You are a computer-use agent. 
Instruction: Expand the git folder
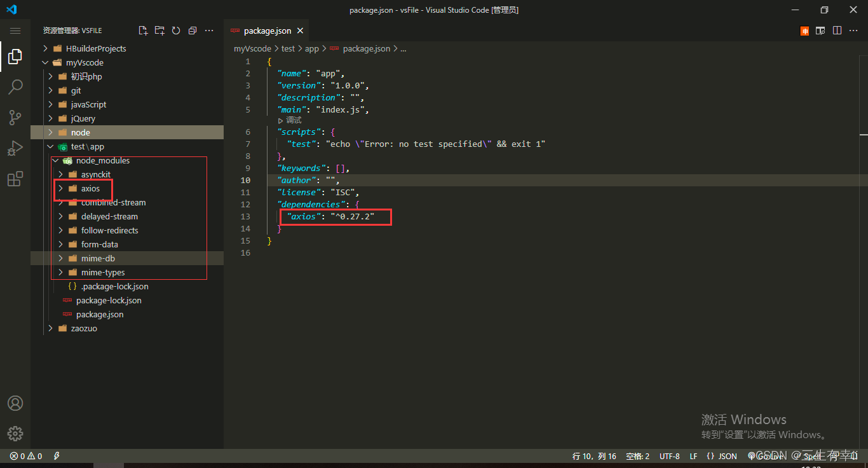coord(127,90)
